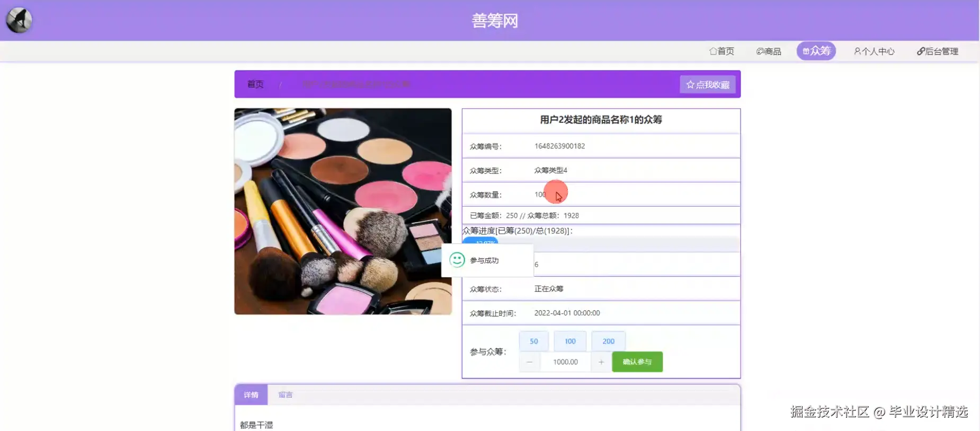Click the 善筹网 site title

(495, 21)
